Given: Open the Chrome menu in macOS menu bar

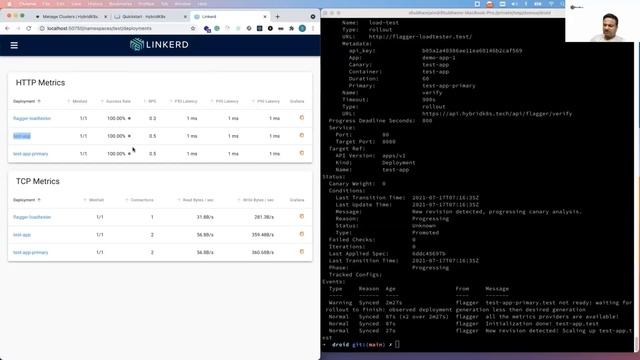Looking at the screenshot, I should coord(28,4).
